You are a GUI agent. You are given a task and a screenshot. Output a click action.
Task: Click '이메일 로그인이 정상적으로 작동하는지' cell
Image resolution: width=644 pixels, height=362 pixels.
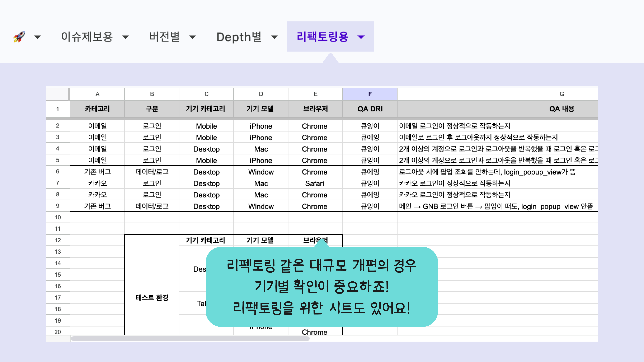coord(498,126)
